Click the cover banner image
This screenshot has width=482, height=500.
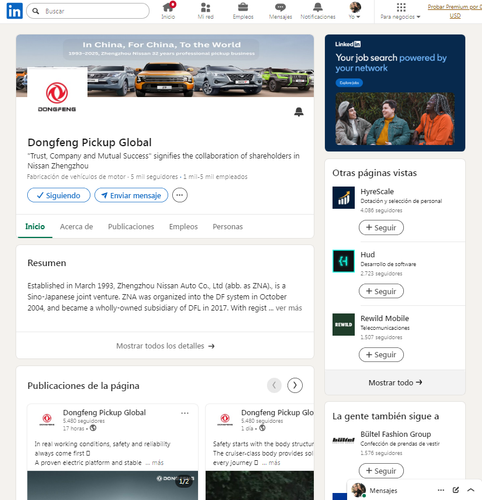click(165, 66)
